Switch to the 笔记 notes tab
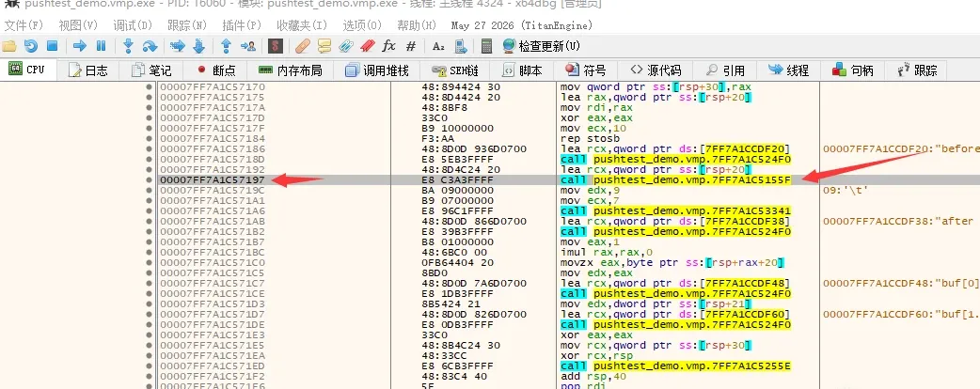 pos(150,70)
